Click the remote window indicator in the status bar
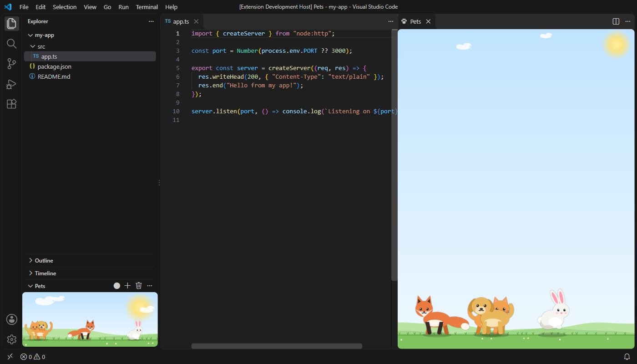This screenshot has width=637, height=364. (10, 357)
